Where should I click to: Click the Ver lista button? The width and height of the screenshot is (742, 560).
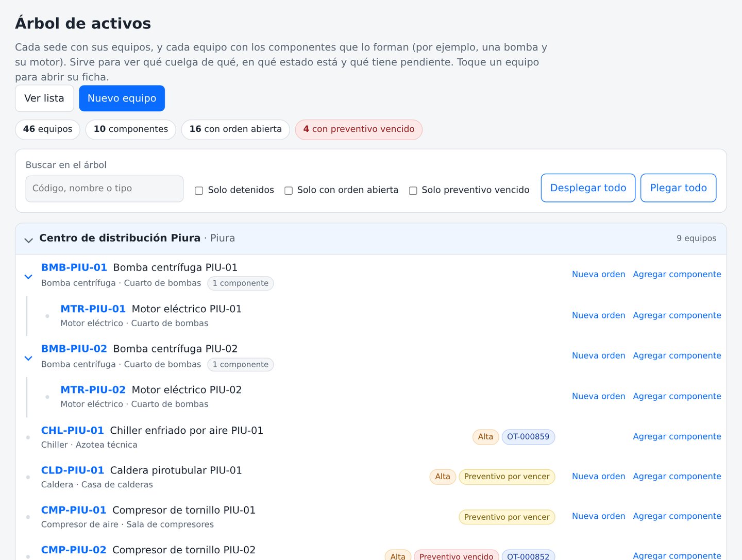tap(44, 98)
